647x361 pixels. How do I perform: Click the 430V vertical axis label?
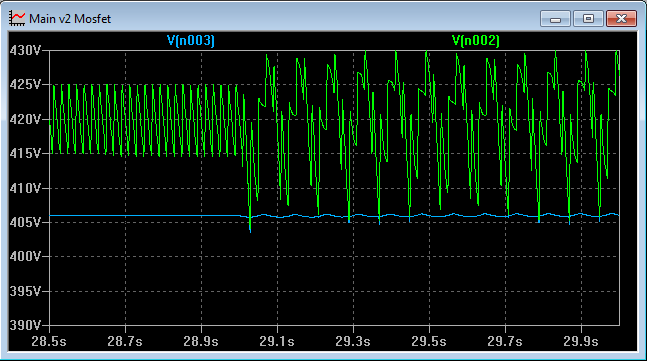[25, 51]
